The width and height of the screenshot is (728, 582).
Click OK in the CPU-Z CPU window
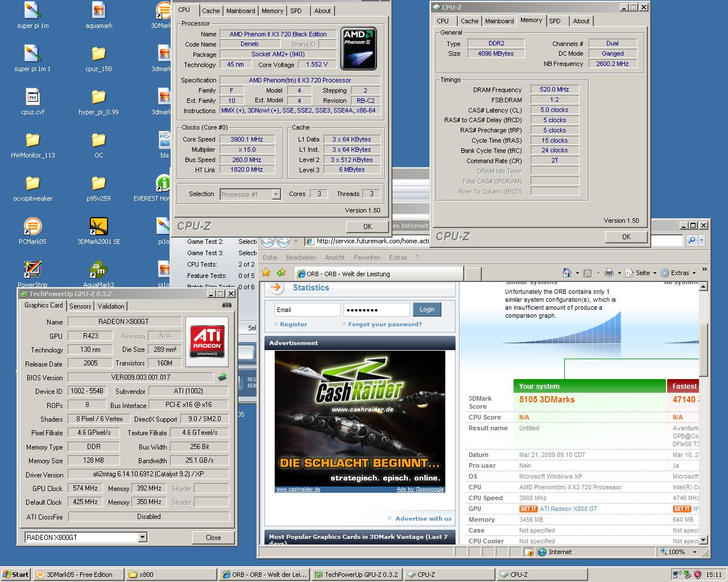pyautogui.click(x=367, y=226)
